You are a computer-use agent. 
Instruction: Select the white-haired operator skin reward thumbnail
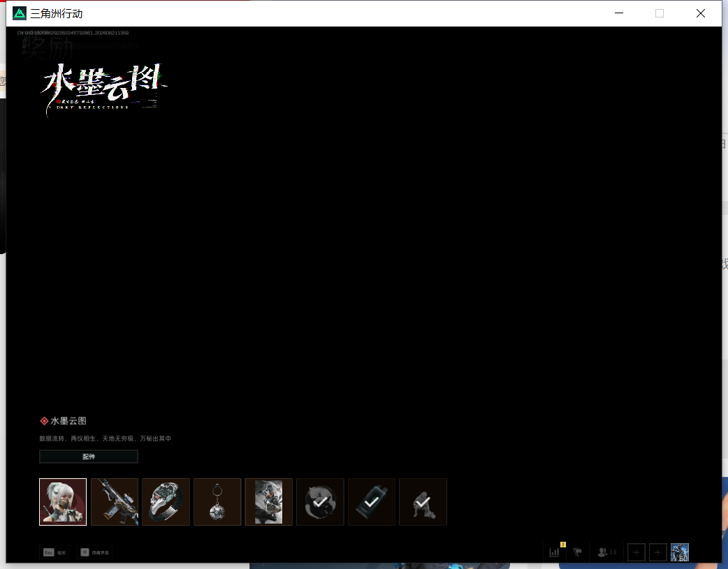click(63, 502)
